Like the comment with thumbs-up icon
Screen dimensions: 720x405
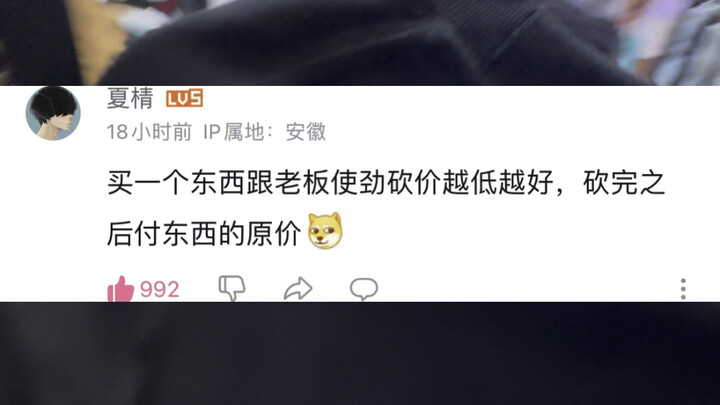120,289
